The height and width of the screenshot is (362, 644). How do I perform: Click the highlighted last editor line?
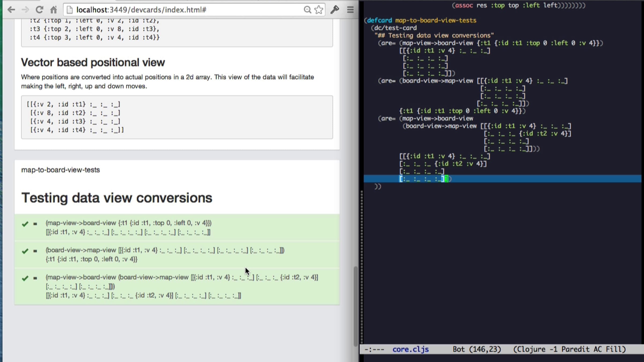pos(502,179)
